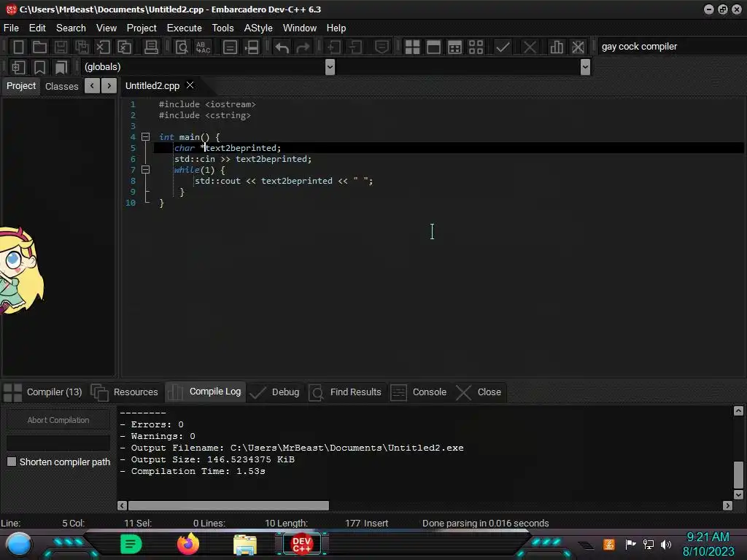Open the Project menu
Image resolution: width=747 pixels, height=560 pixels.
click(142, 28)
